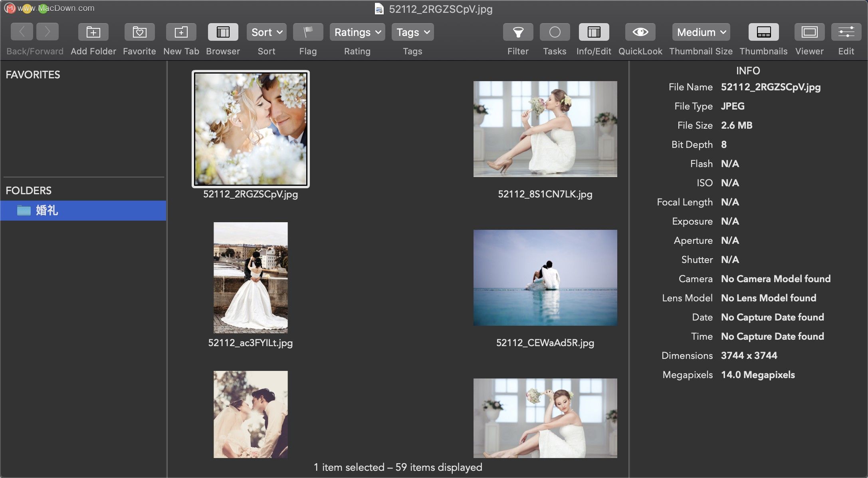Click the Megapixels value 14.0 Megapixels
Screen dimensions: 868x478
[758, 375]
